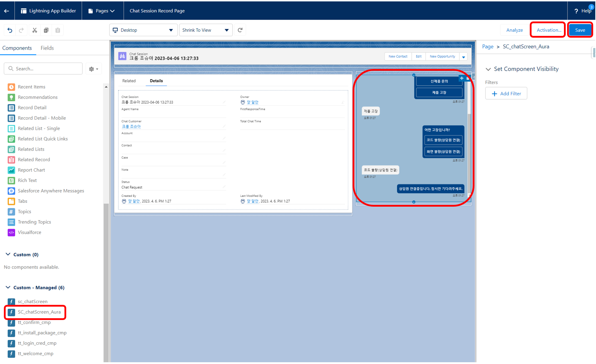596x364 pixels.
Task: Click the undo icon
Action: click(10, 30)
